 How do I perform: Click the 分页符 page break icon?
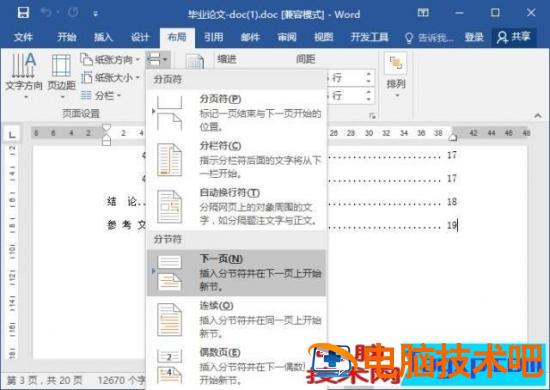169,113
